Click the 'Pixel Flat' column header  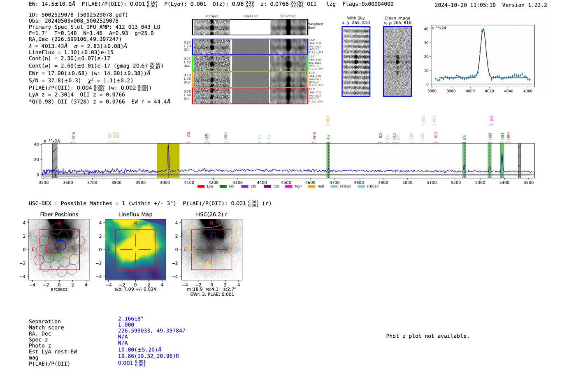point(250,16)
